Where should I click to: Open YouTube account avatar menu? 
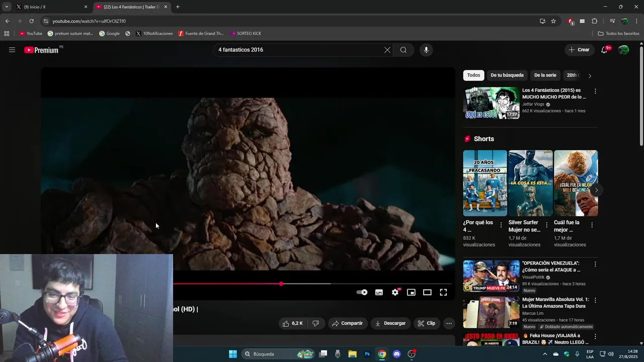tap(623, 50)
